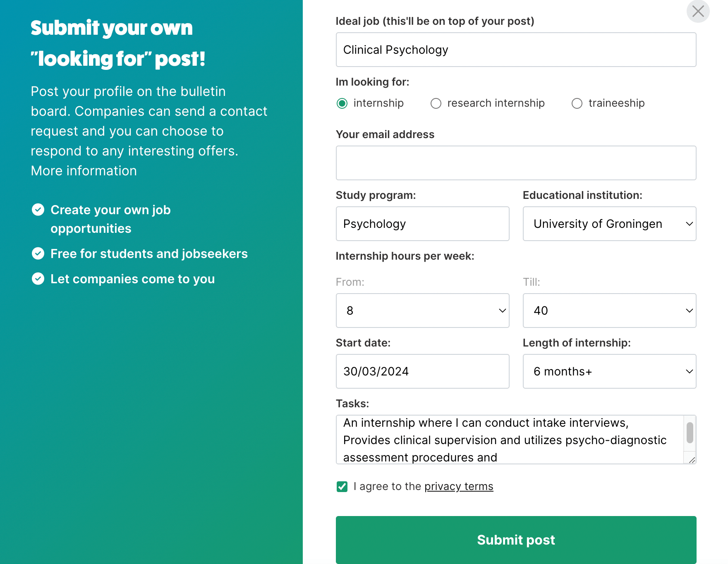Image resolution: width=728 pixels, height=564 pixels.
Task: Expand the From hours dropdown
Action: 422,311
